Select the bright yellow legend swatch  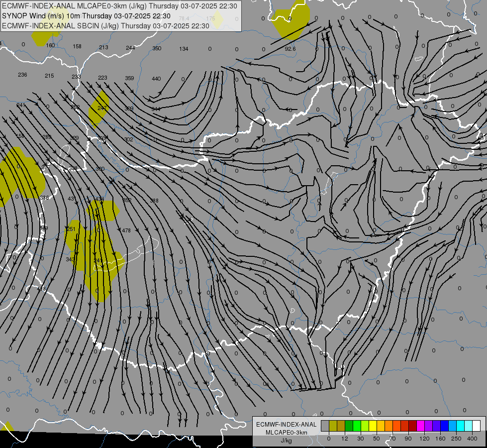click(x=373, y=426)
